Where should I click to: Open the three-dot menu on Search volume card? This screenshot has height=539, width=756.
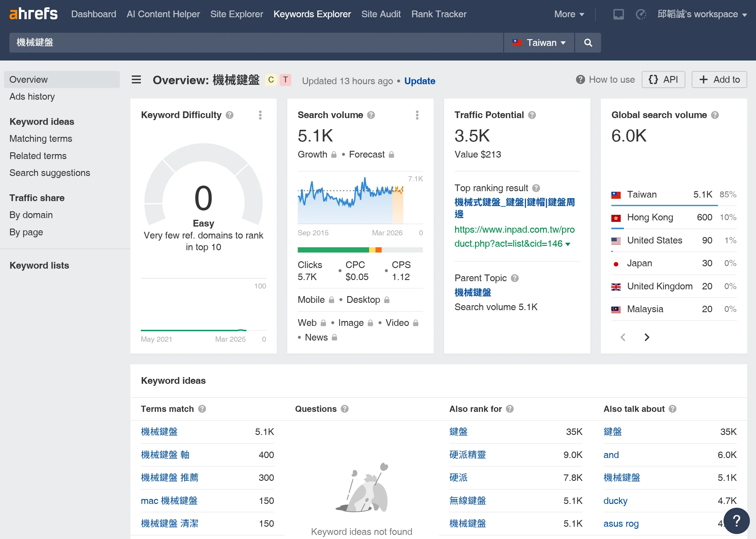coord(417,115)
